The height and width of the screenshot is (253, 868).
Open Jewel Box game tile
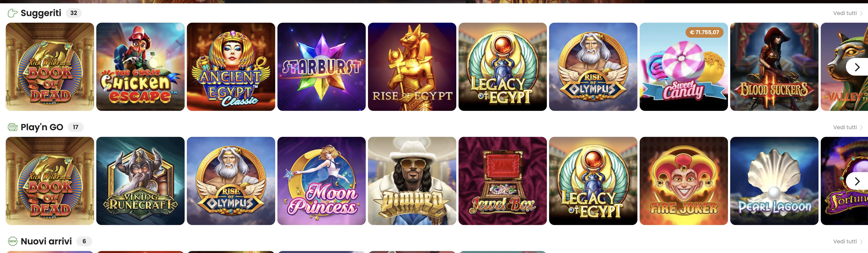[x=503, y=181]
